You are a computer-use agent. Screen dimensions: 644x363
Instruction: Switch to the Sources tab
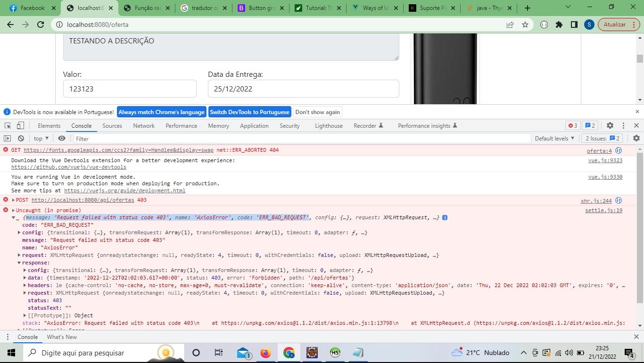coord(112,125)
